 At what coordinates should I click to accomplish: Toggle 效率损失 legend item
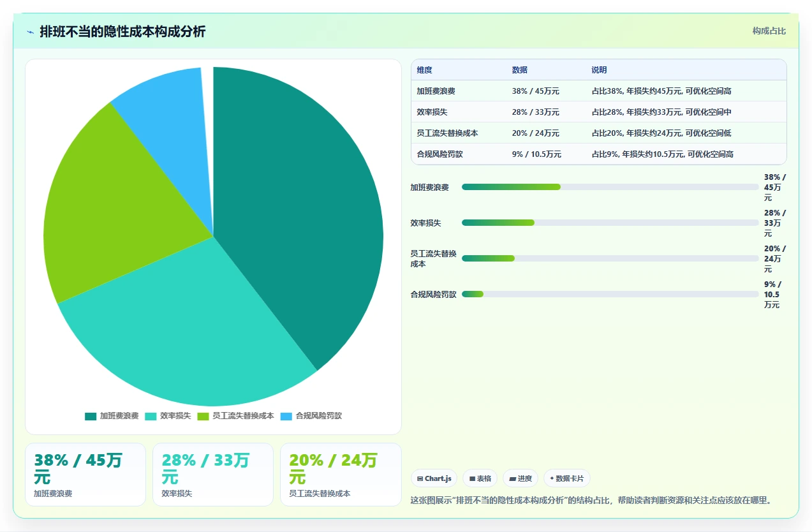pyautogui.click(x=168, y=416)
